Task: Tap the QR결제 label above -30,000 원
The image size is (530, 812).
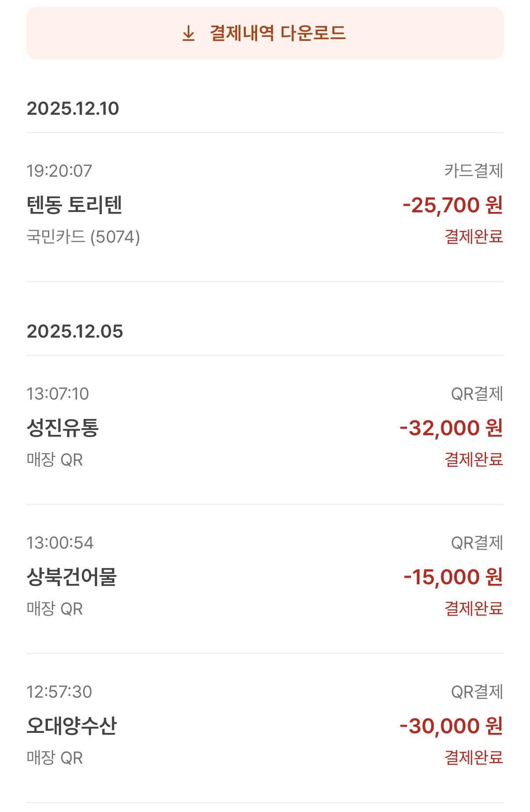Action: click(x=477, y=692)
